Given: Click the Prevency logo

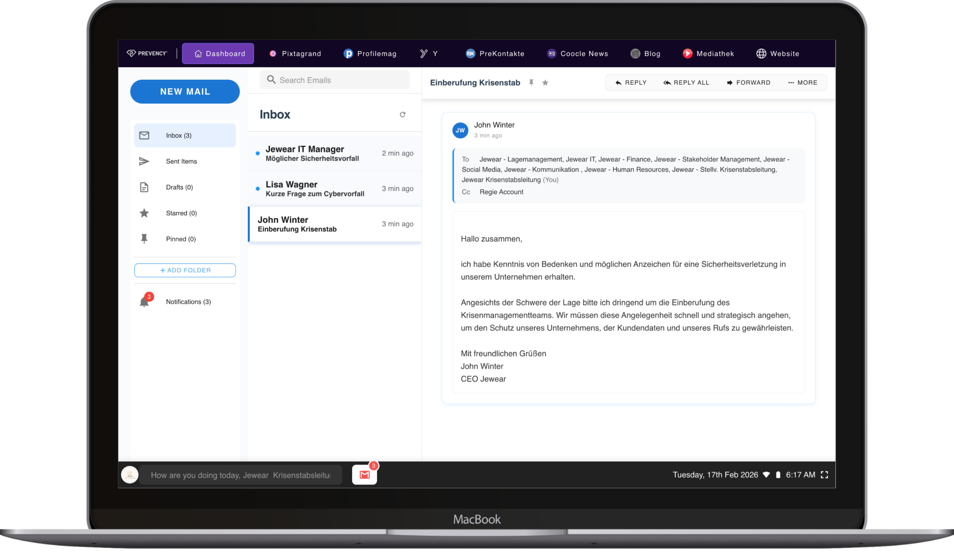Looking at the screenshot, I should (x=147, y=53).
